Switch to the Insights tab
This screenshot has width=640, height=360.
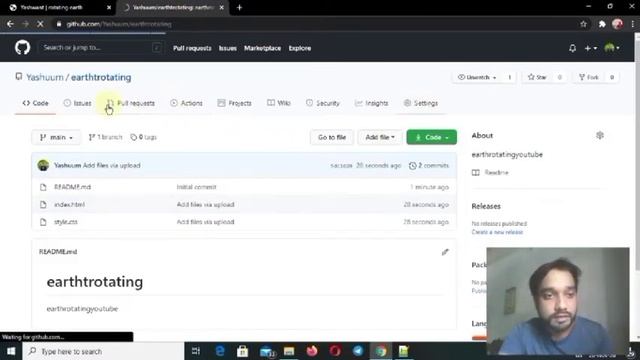click(371, 103)
